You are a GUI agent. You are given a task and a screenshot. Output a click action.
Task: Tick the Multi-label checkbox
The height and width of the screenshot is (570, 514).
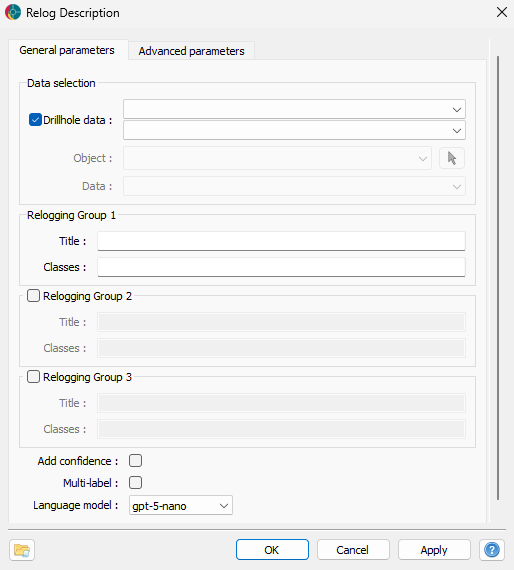pyautogui.click(x=136, y=483)
